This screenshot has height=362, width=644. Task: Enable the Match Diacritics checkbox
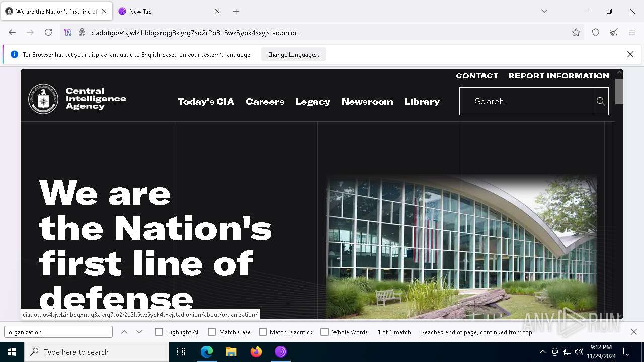point(263,332)
